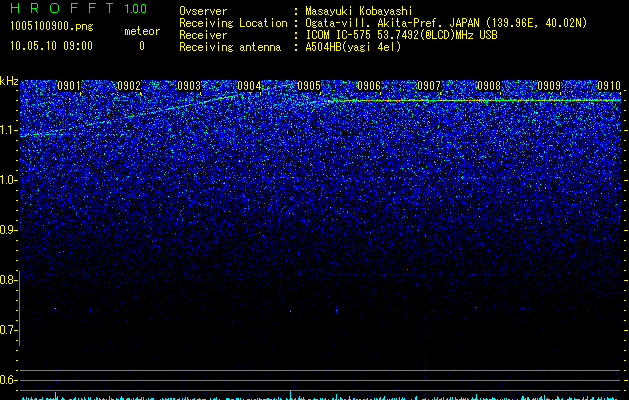Image resolution: width=629 pixels, height=400 pixels.
Task: Click the HROFFT program title
Action: pyautogui.click(x=61, y=8)
